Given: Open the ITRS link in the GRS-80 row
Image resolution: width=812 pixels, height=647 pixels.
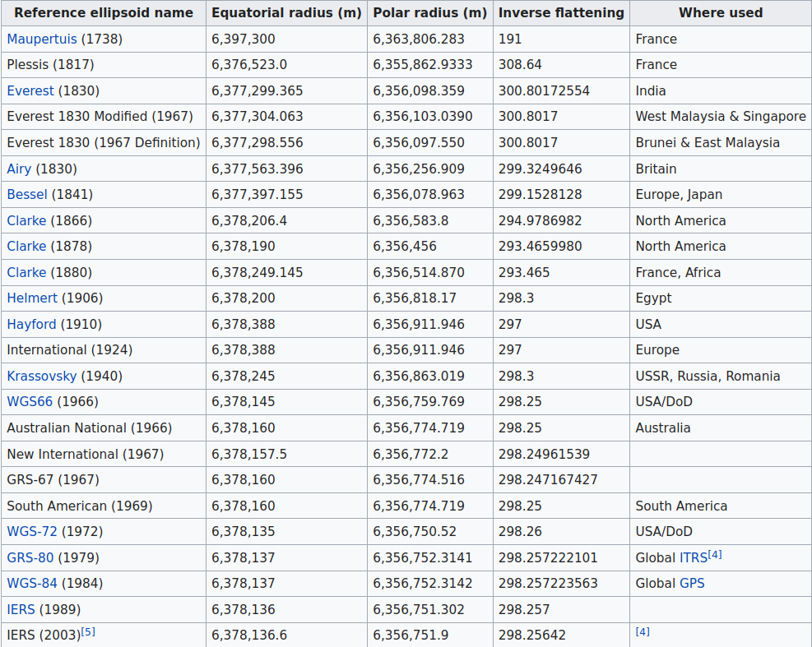Looking at the screenshot, I should click(694, 558).
